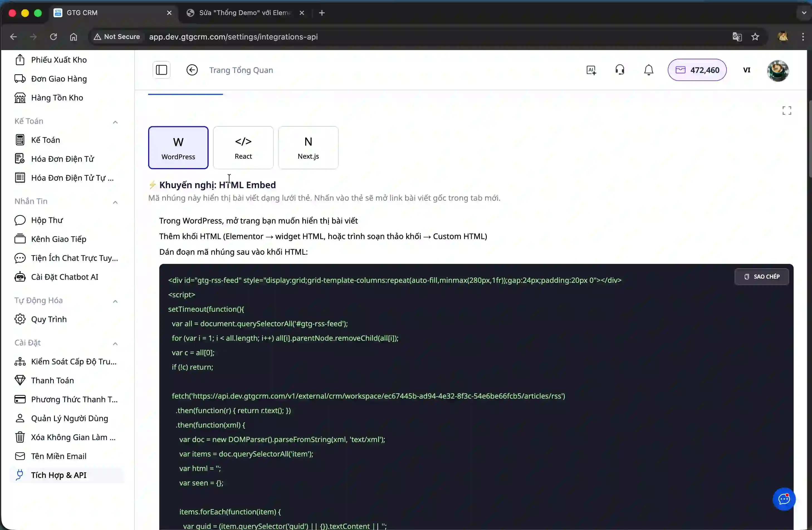Click the AI sparkle icon in the header
This screenshot has width=812, height=530.
pos(591,70)
